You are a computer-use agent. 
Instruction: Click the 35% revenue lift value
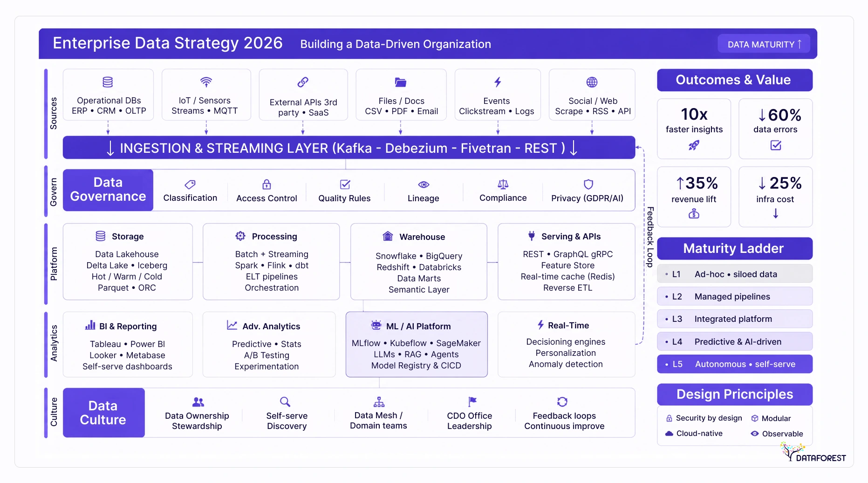(x=697, y=183)
